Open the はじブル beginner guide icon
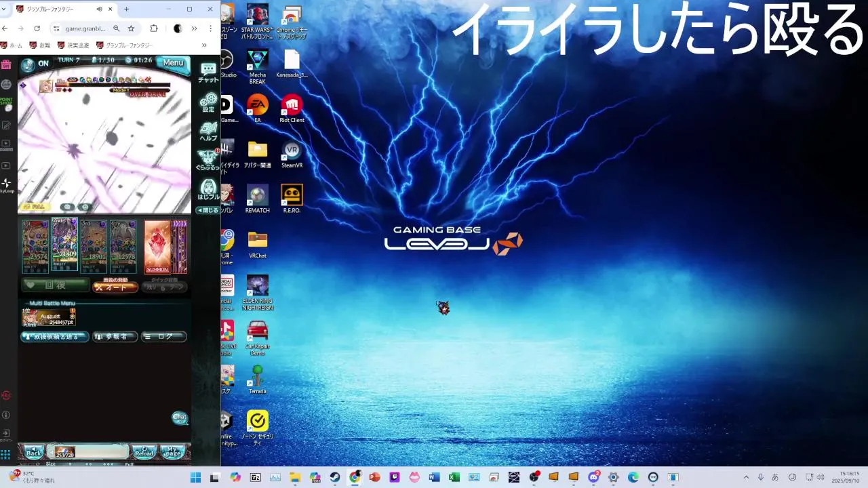Screen dimensions: 868x488 (x=208, y=189)
